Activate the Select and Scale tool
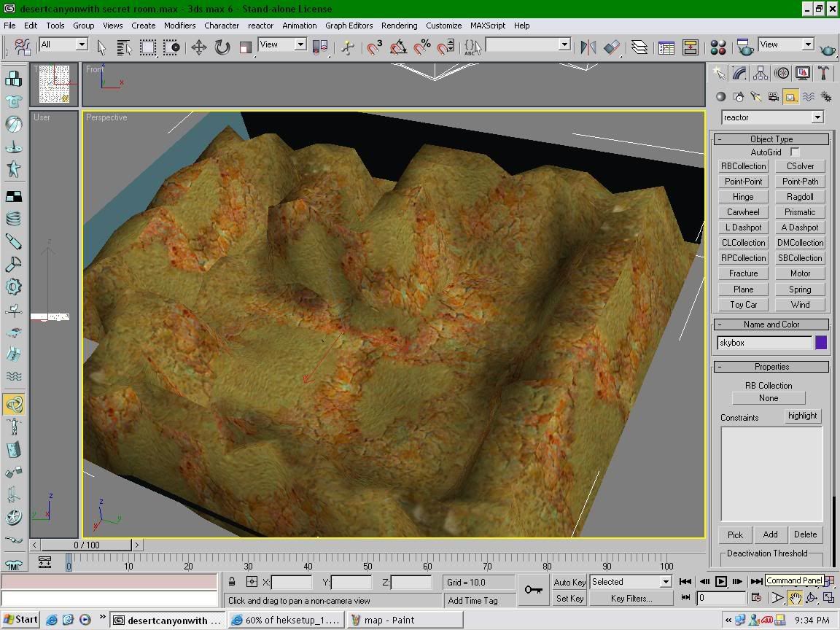Viewport: 840px width, 630px height. pyautogui.click(x=245, y=47)
